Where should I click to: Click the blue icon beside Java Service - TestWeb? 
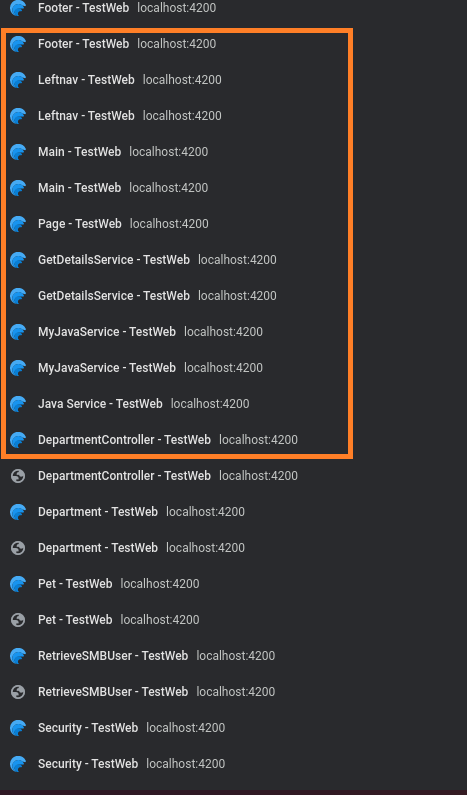pyautogui.click(x=18, y=404)
